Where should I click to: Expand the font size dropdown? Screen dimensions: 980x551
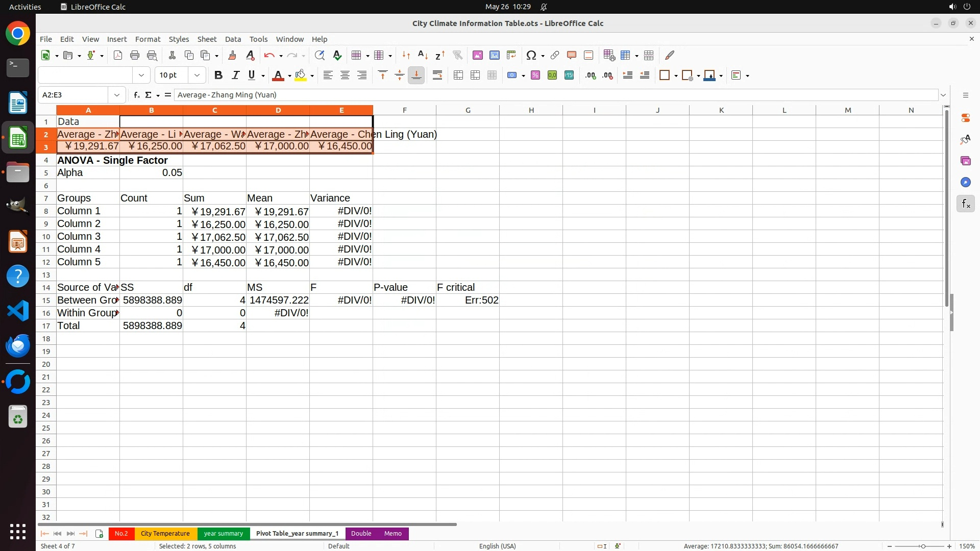click(197, 76)
